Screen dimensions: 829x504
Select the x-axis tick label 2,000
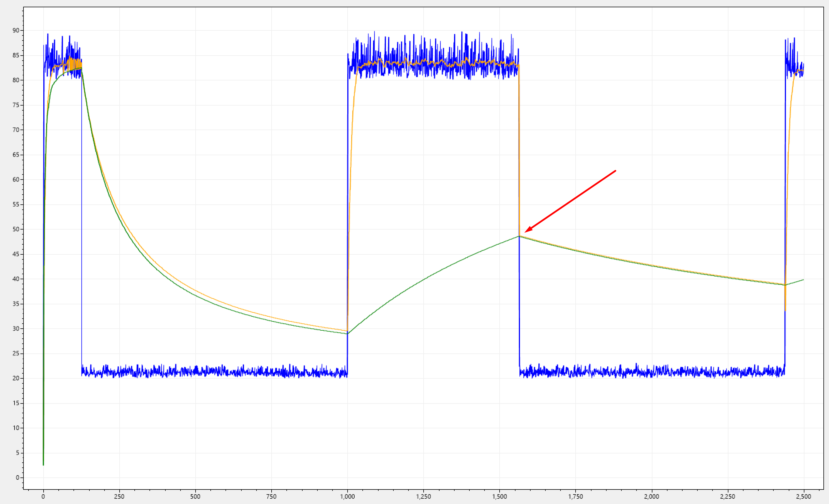point(651,497)
